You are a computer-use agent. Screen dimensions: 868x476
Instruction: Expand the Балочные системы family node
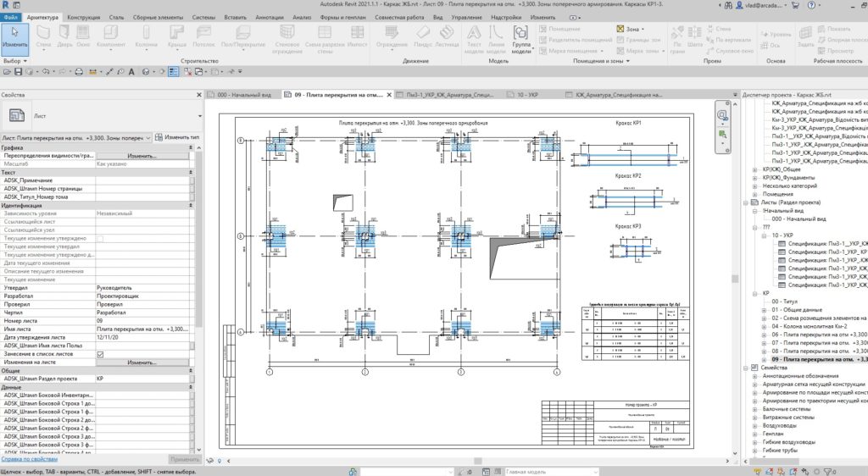tap(754, 409)
